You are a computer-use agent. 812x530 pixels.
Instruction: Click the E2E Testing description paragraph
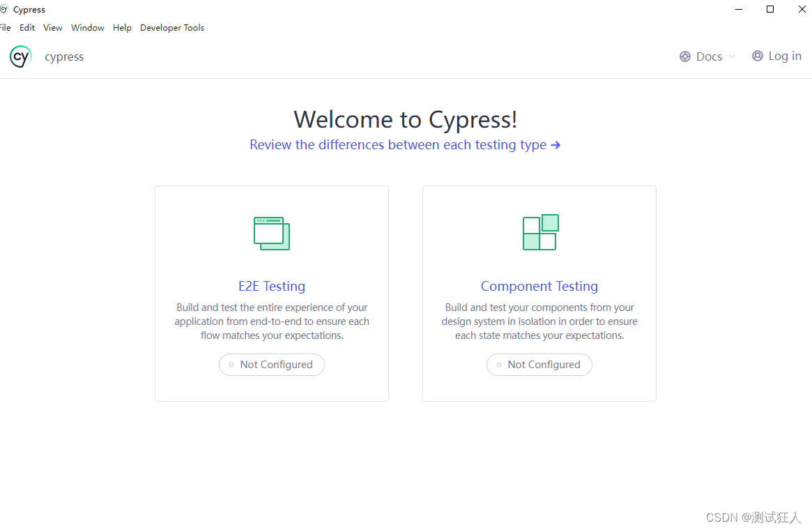tap(272, 321)
